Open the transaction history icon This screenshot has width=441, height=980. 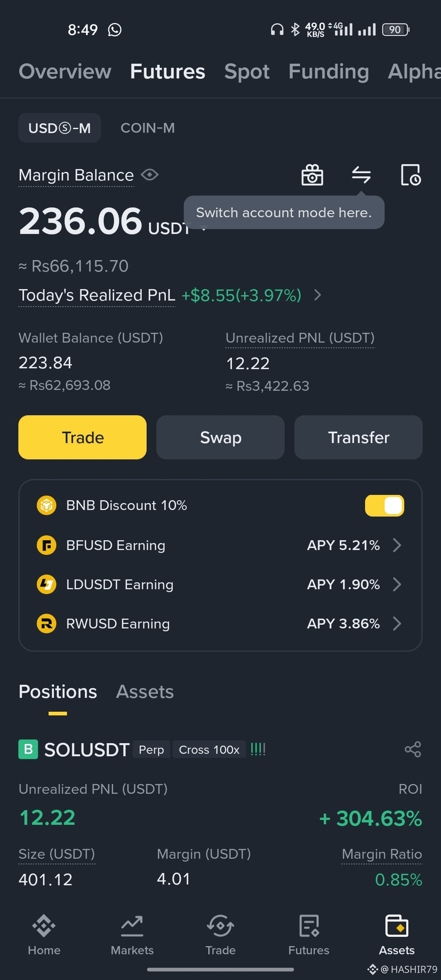pos(411,175)
